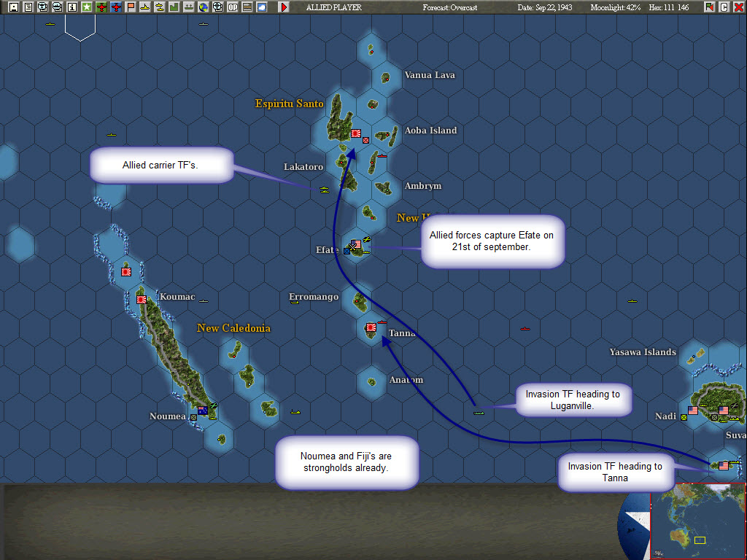Screen dimensions: 747x560
Task: Select ship icon below Erromango label
Action: pos(295,301)
